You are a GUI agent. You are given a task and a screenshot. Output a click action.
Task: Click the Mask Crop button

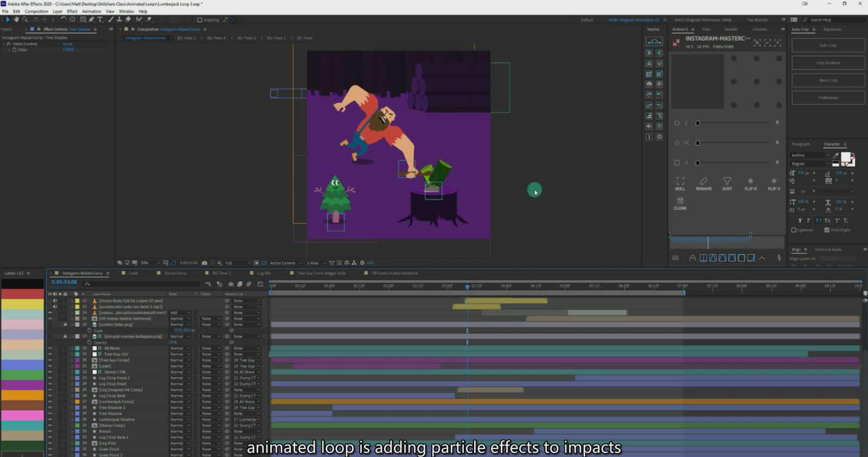click(828, 80)
